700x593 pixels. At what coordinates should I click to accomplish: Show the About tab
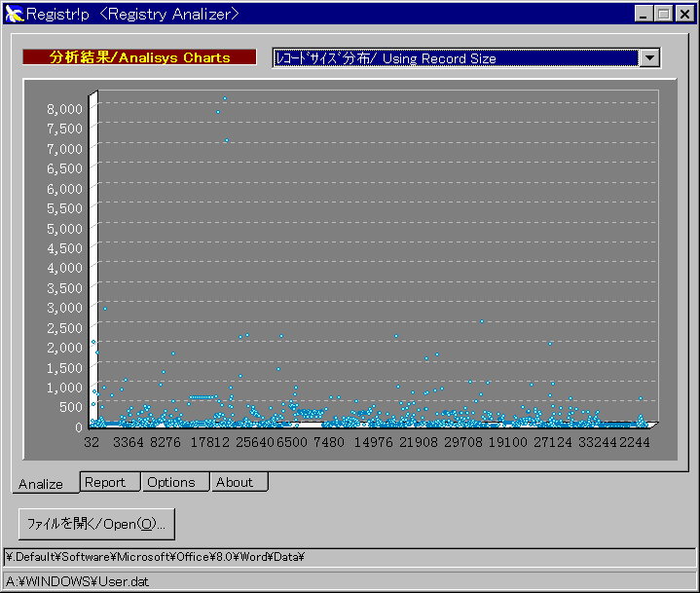[235, 482]
